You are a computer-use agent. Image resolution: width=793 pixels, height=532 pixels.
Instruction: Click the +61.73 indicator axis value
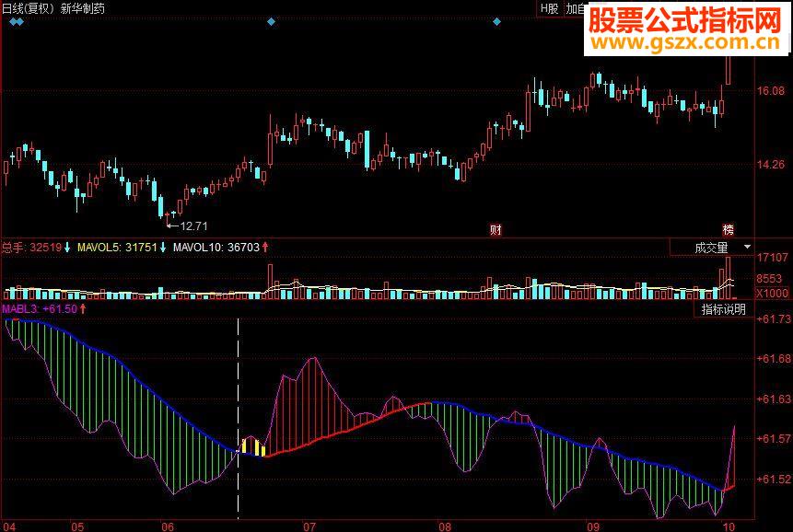774,318
